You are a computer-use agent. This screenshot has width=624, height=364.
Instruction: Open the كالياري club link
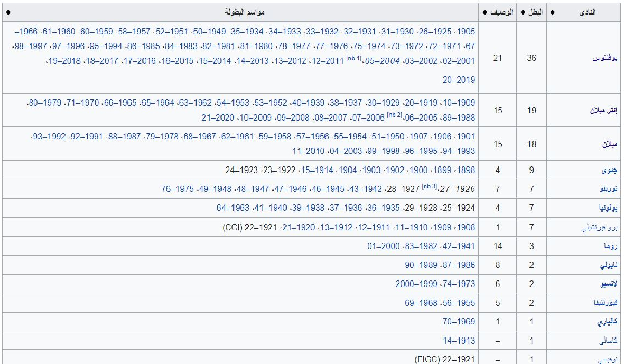click(607, 322)
